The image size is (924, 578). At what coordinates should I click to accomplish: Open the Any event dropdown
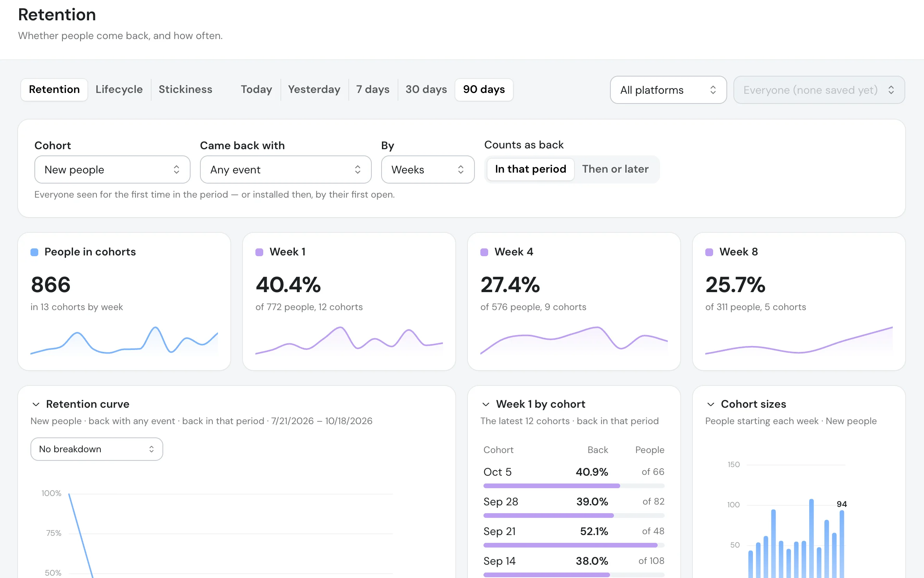(285, 169)
